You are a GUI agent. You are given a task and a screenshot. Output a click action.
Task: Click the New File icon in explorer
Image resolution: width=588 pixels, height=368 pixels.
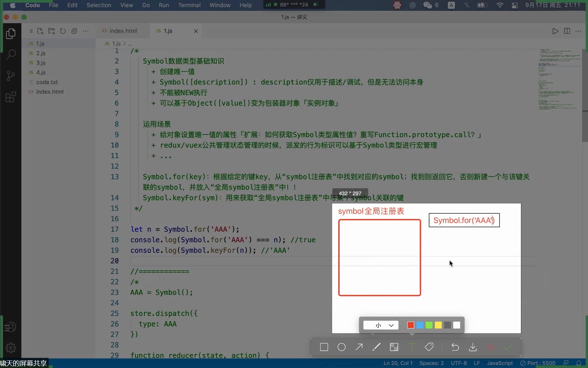40,31
